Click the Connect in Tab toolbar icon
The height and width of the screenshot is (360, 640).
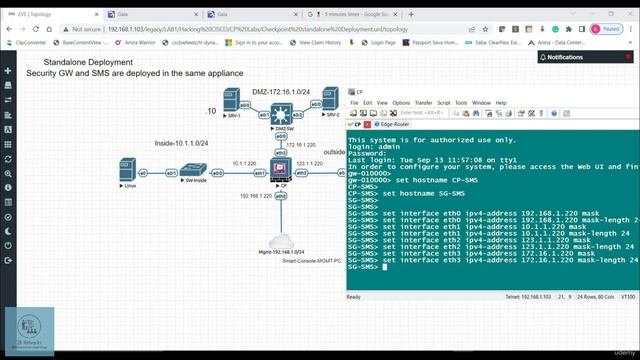point(373,113)
